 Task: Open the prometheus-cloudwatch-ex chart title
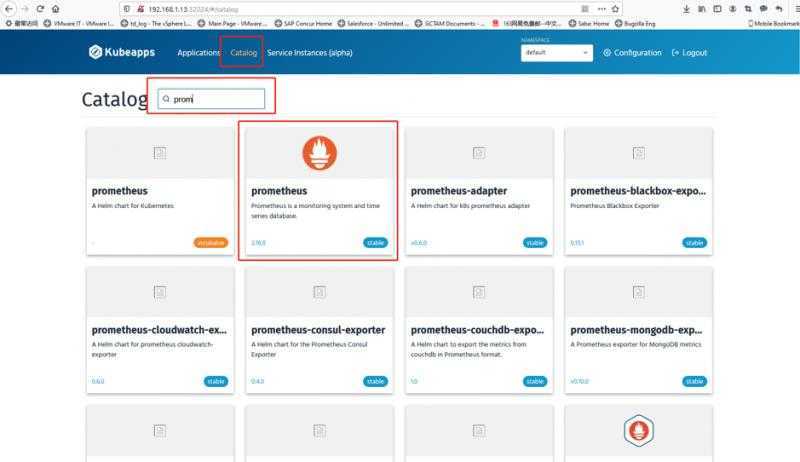(x=159, y=330)
